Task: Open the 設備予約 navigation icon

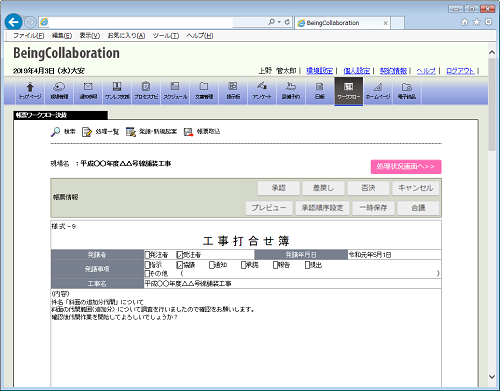Action: pos(291,91)
